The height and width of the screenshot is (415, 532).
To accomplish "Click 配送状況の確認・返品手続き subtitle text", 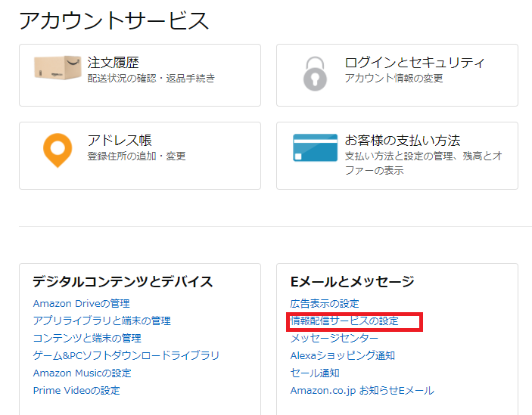I will pyautogui.click(x=151, y=79).
